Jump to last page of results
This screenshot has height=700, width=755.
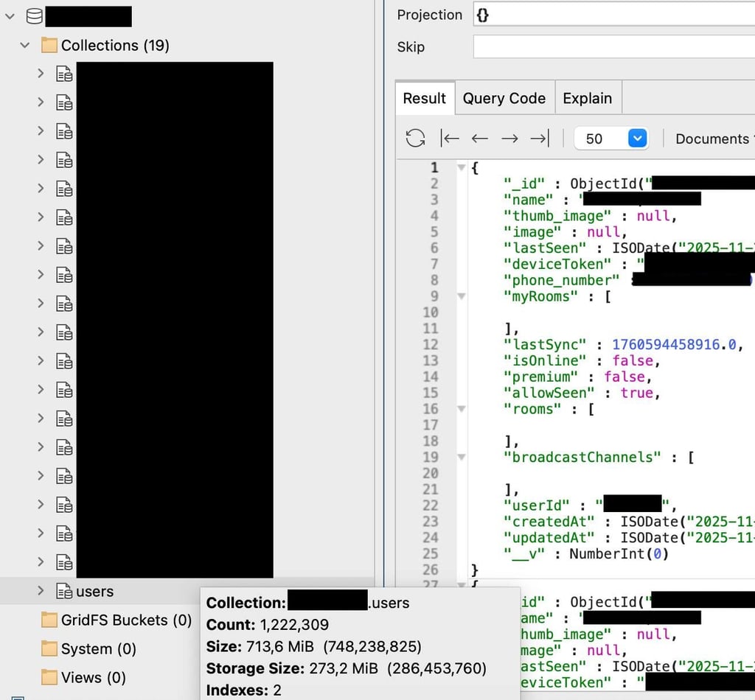point(540,139)
